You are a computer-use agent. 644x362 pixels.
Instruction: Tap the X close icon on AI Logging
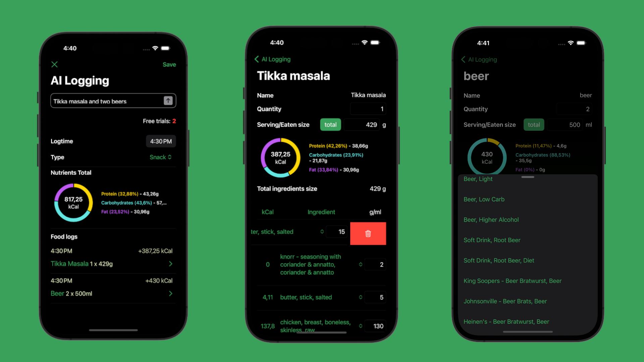tap(55, 64)
